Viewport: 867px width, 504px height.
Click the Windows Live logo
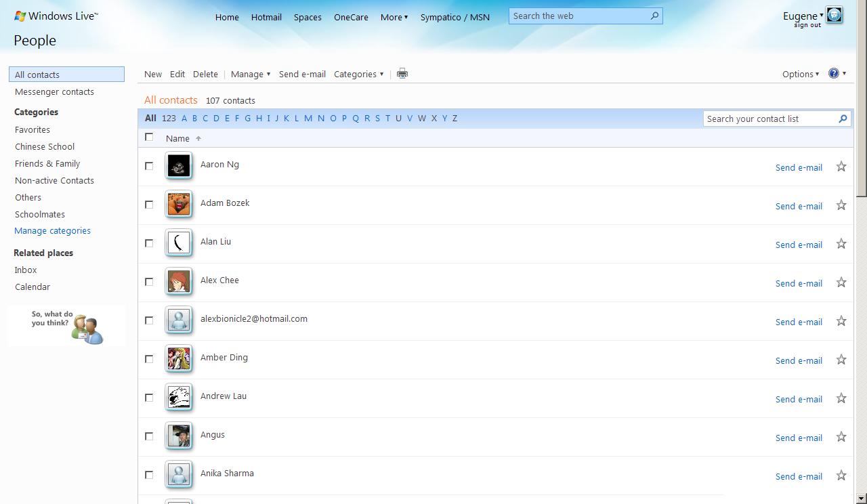[56, 16]
